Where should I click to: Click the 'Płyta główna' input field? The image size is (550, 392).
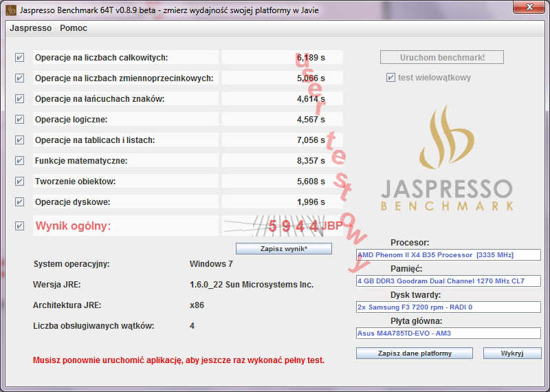click(448, 333)
